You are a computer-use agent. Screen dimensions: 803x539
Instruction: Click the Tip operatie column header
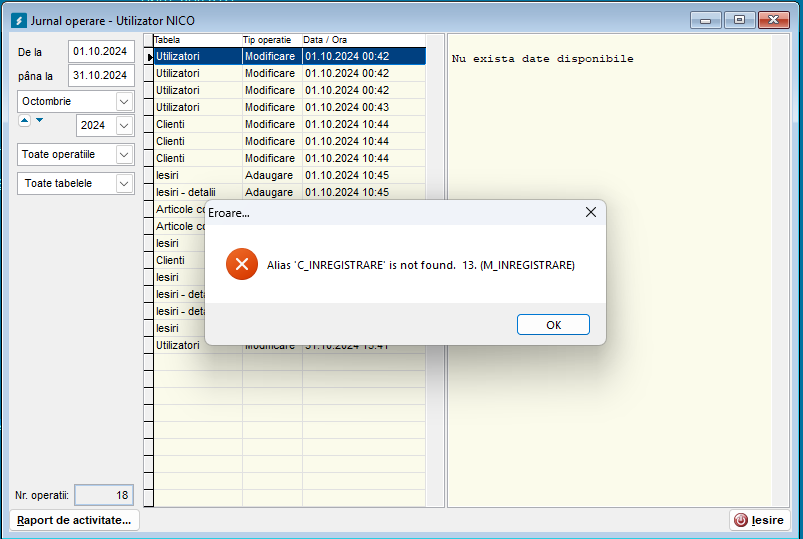pos(272,40)
